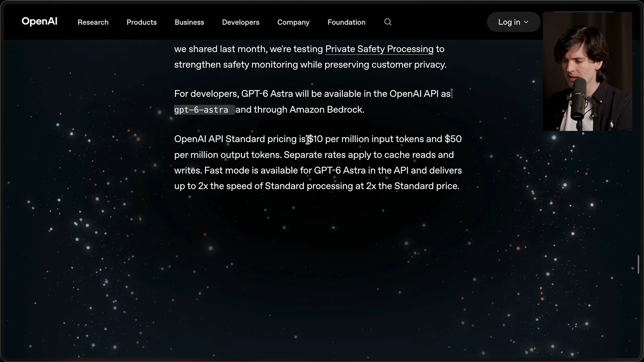Image resolution: width=644 pixels, height=362 pixels.
Task: Click the text "Amazon Bedrock"
Action: coord(326,109)
